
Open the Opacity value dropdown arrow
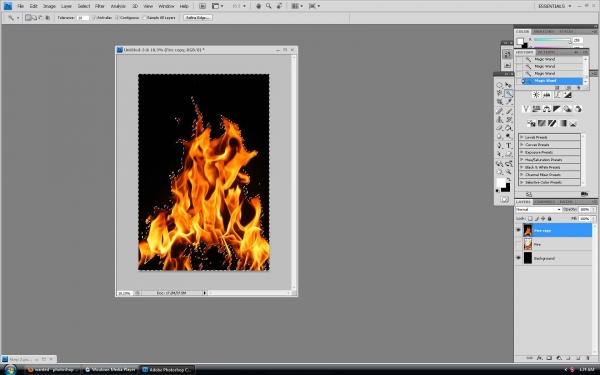pyautogui.click(x=593, y=209)
